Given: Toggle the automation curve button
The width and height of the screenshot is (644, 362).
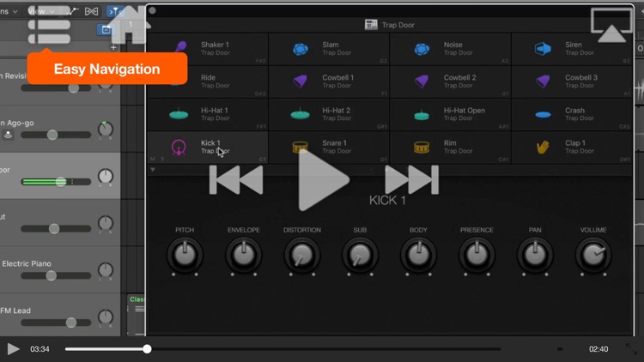Looking at the screenshot, I should (x=72, y=11).
